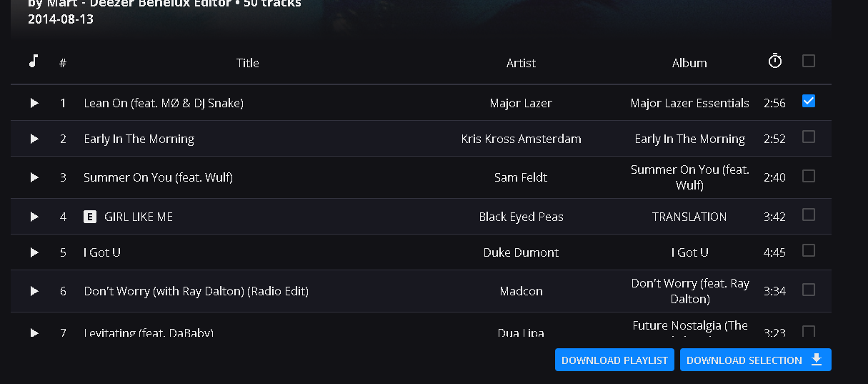This screenshot has width=868, height=384.
Task: Play GIRL LIKE ME track
Action: (34, 217)
